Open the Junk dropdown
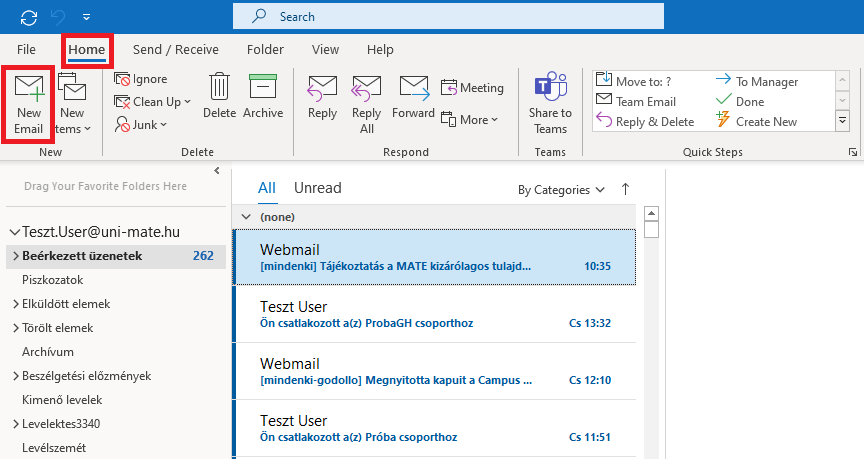The width and height of the screenshot is (864, 459). 141,125
